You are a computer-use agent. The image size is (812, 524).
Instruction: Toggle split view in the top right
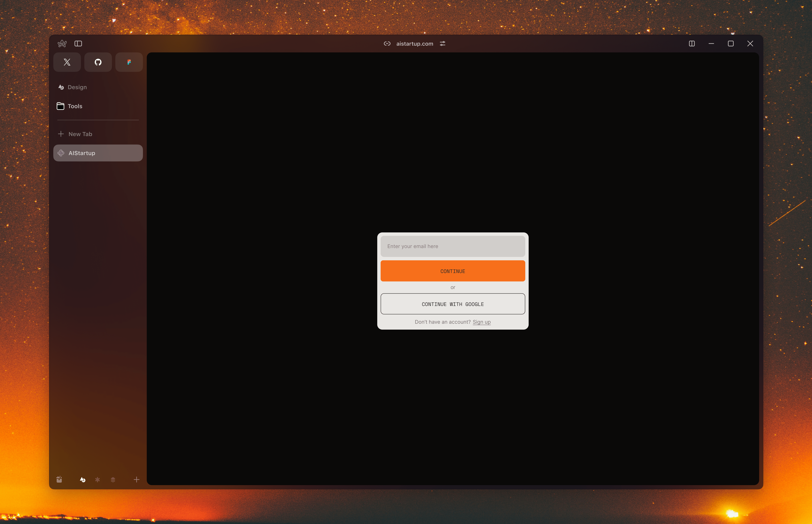(x=691, y=44)
